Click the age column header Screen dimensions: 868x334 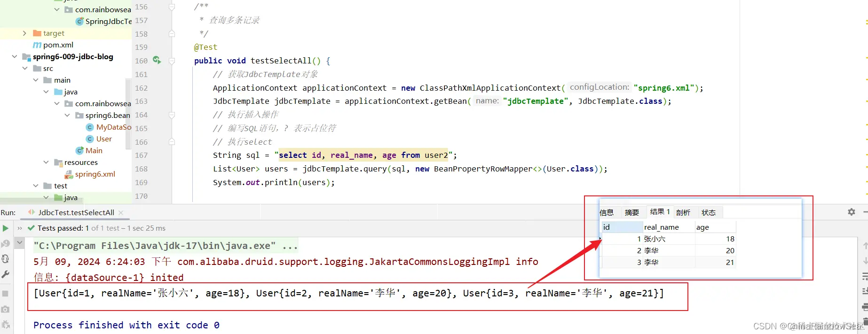pos(715,227)
